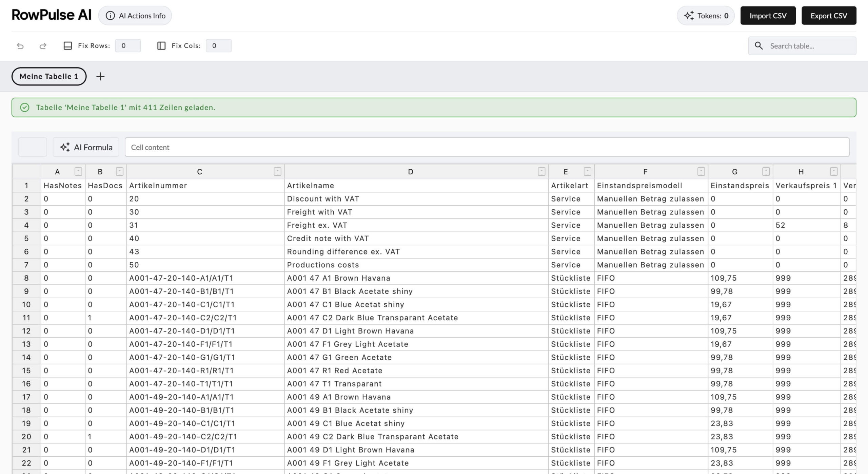
Task: Open column C dropdown menu
Action: (277, 172)
